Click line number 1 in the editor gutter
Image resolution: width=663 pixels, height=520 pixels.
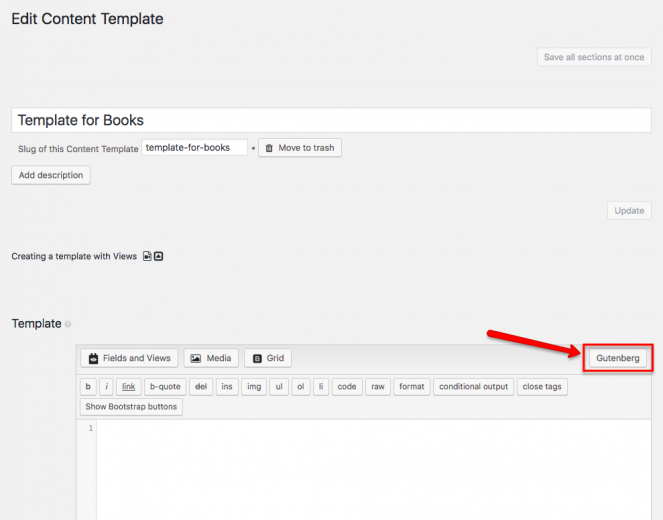(90, 428)
